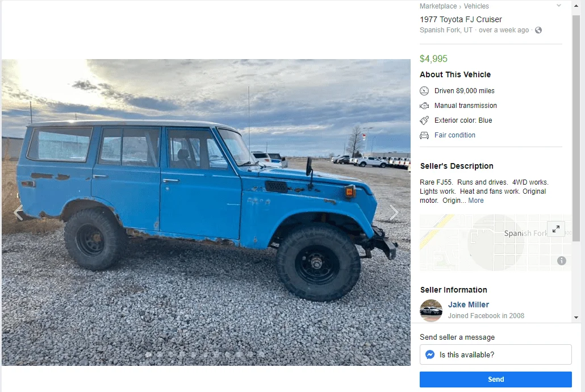Click the public globe privacy icon

click(538, 30)
